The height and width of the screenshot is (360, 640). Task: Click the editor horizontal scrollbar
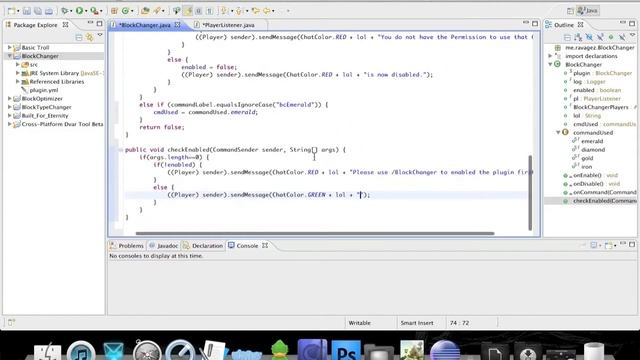315,233
